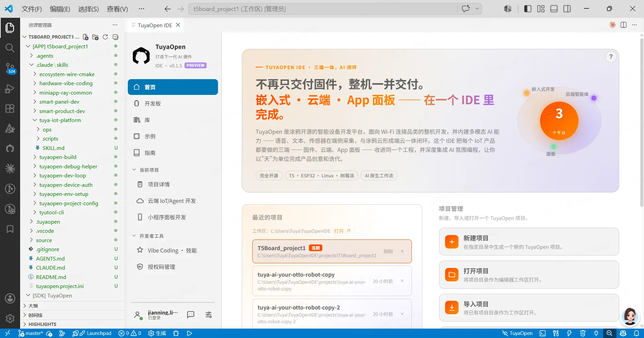Open Run and Debug view in activity bar

coord(10,88)
